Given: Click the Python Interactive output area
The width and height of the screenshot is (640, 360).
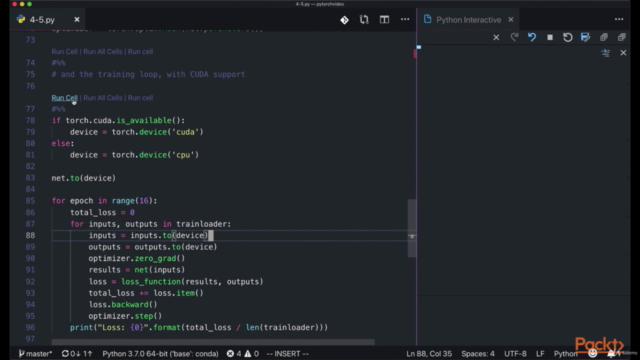Looking at the screenshot, I should point(523,176).
